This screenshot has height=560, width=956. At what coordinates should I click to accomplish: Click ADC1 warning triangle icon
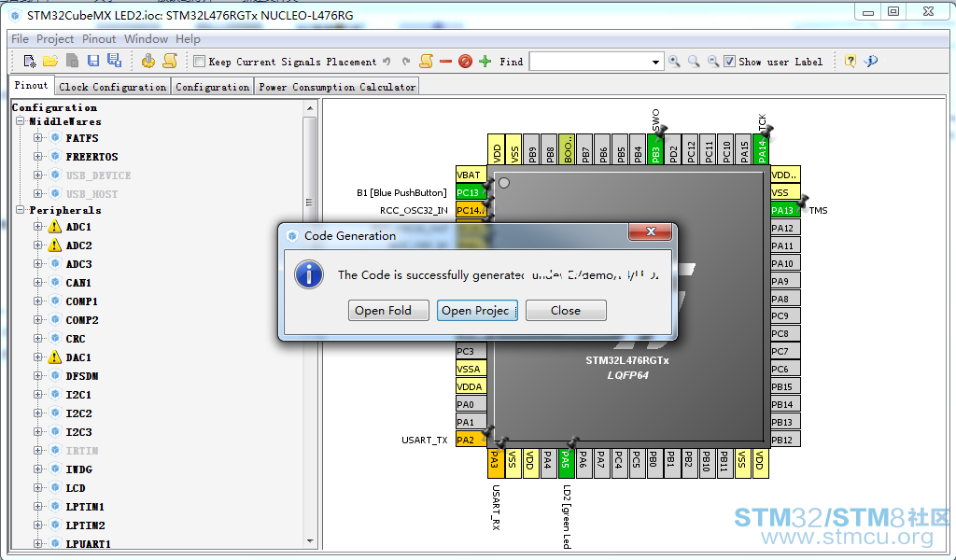point(55,227)
